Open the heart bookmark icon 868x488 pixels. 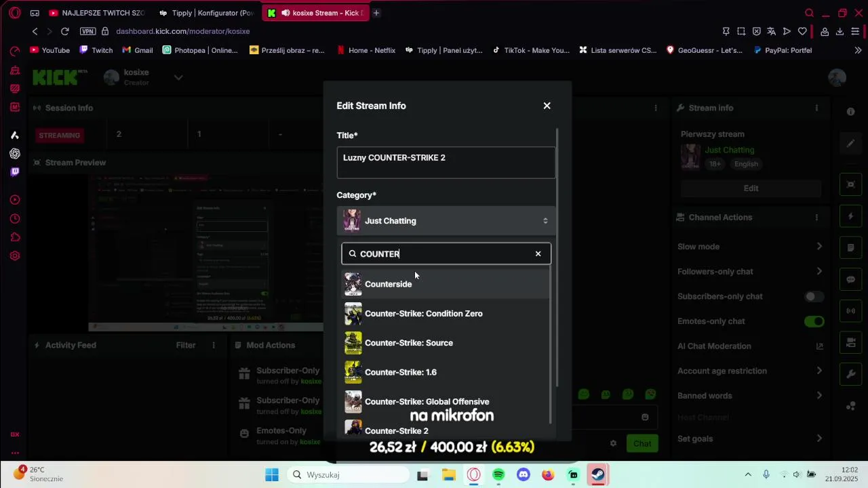click(802, 31)
